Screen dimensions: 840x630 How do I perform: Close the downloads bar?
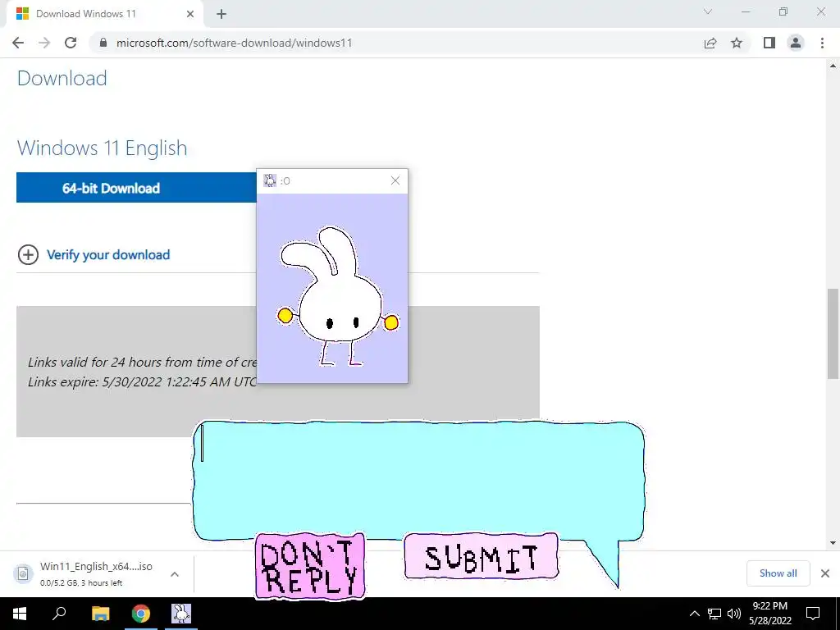coord(825,573)
